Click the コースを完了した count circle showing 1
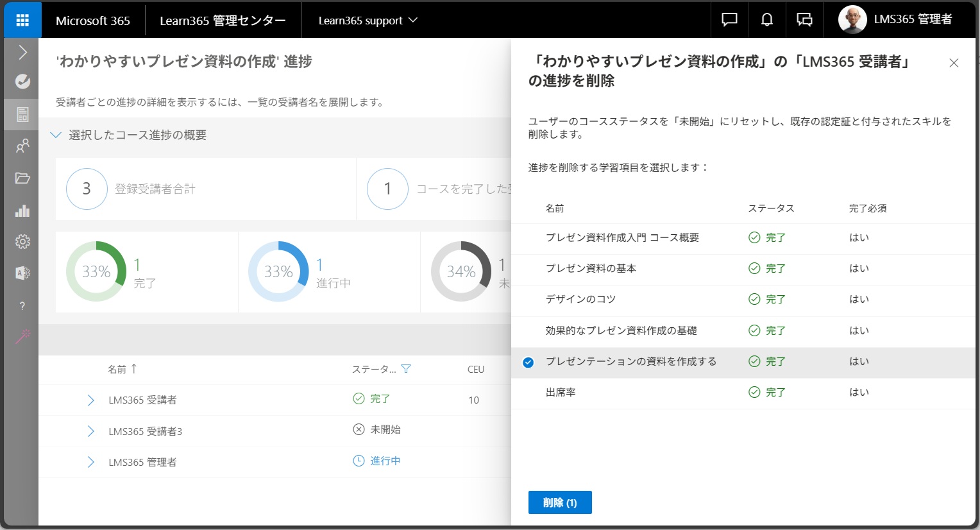 (387, 189)
